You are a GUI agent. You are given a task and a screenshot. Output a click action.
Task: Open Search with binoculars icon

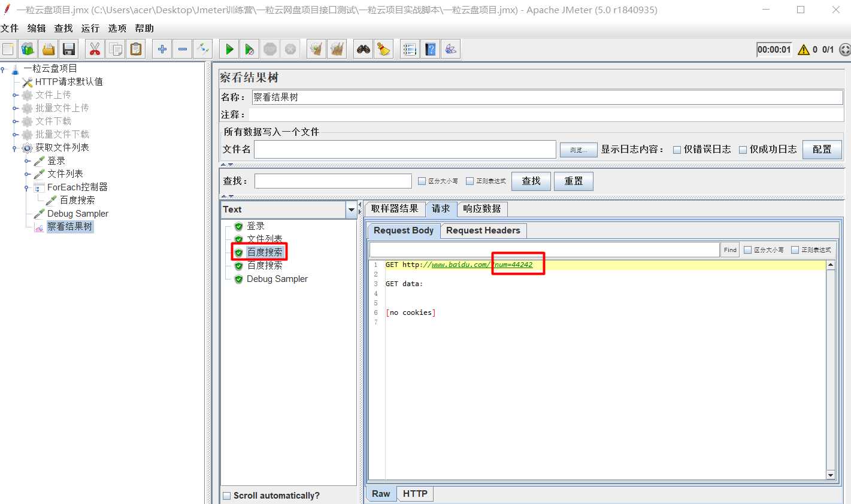click(363, 49)
